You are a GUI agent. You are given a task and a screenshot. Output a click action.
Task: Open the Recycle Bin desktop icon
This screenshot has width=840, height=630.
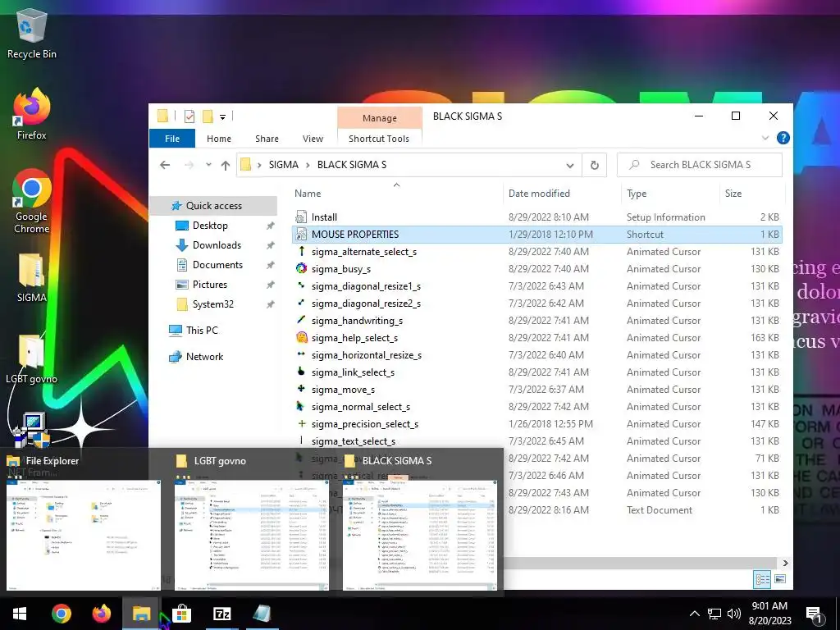tap(32, 33)
